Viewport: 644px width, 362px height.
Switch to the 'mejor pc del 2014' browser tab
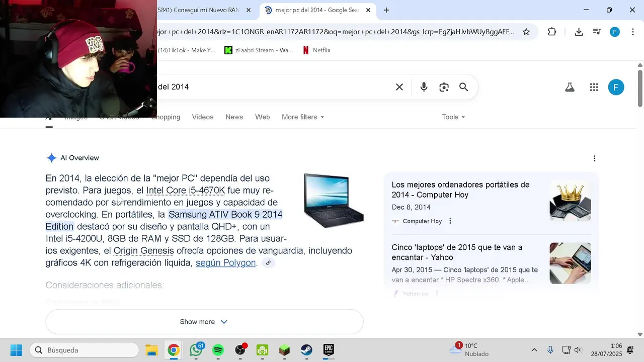(x=317, y=10)
